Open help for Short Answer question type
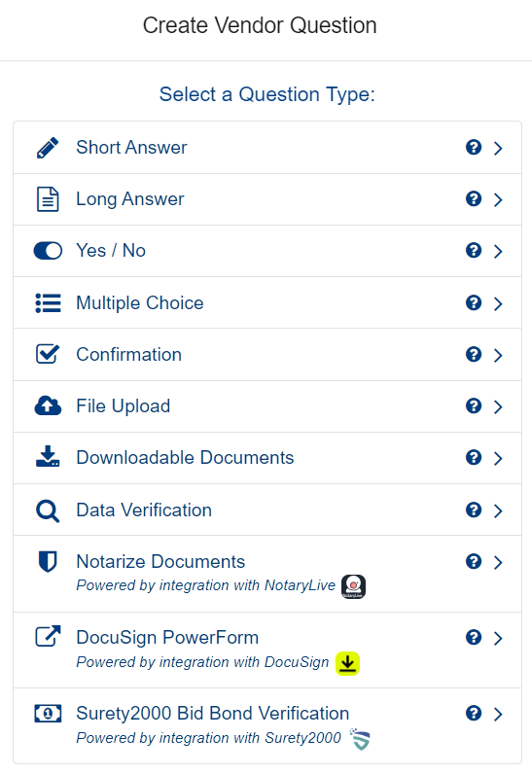 474,147
